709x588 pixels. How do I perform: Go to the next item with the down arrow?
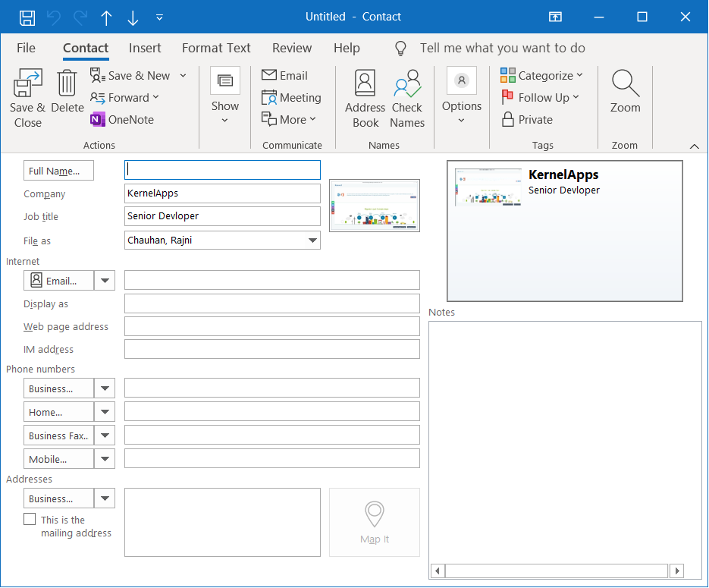[x=133, y=17]
